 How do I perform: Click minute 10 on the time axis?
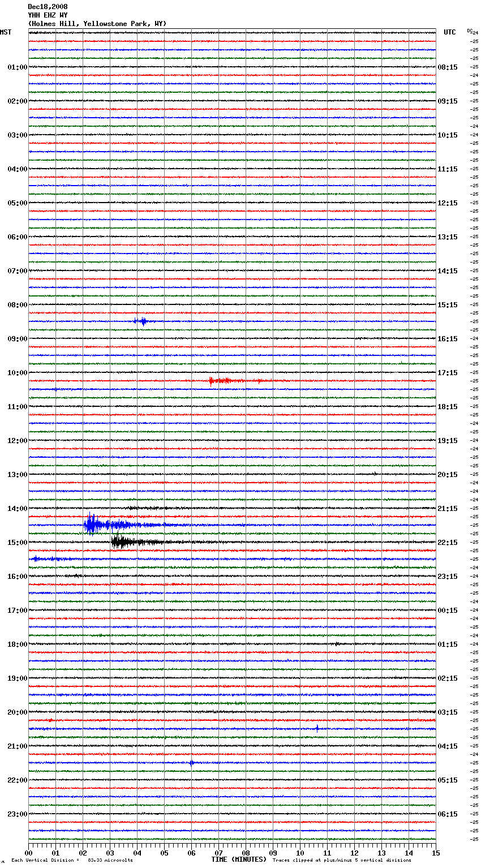(x=300, y=853)
